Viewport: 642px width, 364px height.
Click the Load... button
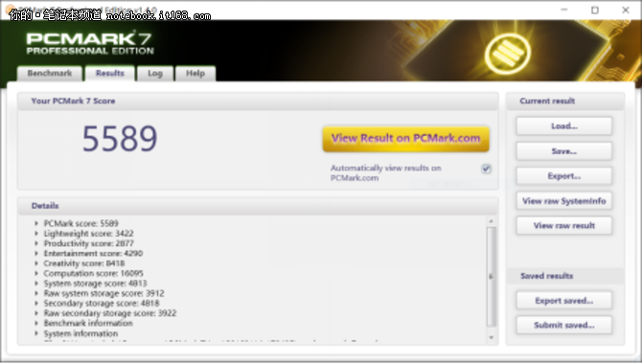coord(563,126)
